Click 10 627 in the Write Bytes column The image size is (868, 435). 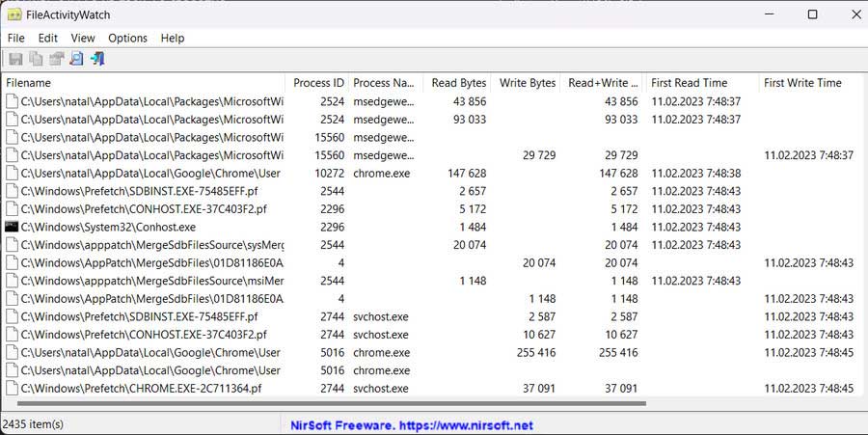538,335
